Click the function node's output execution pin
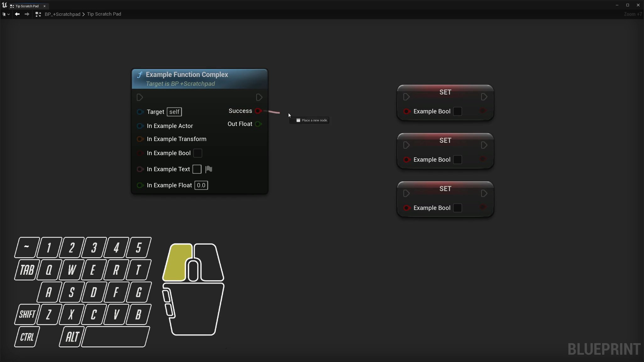The image size is (644, 362). click(x=259, y=97)
